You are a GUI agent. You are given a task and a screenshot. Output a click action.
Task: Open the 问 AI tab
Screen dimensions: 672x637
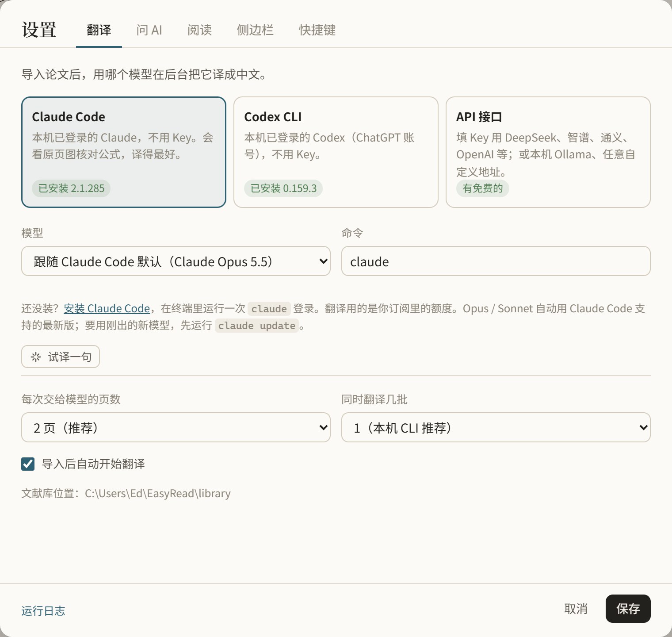(149, 30)
